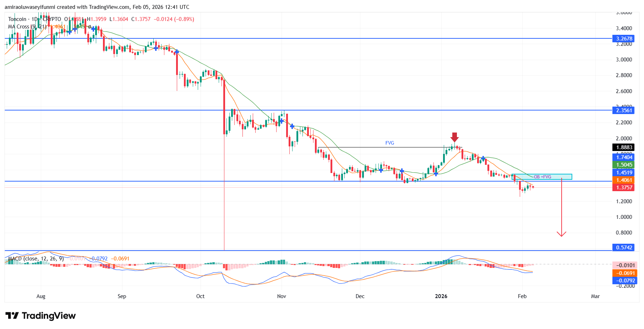Select the red down-arrow marker above the January peak
This screenshot has height=329, width=644.
click(455, 136)
